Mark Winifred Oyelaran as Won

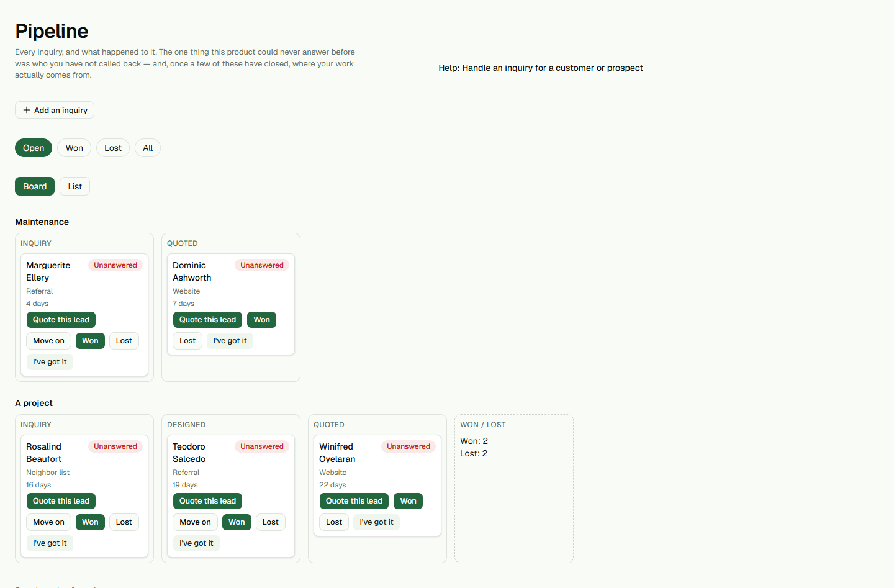point(409,501)
